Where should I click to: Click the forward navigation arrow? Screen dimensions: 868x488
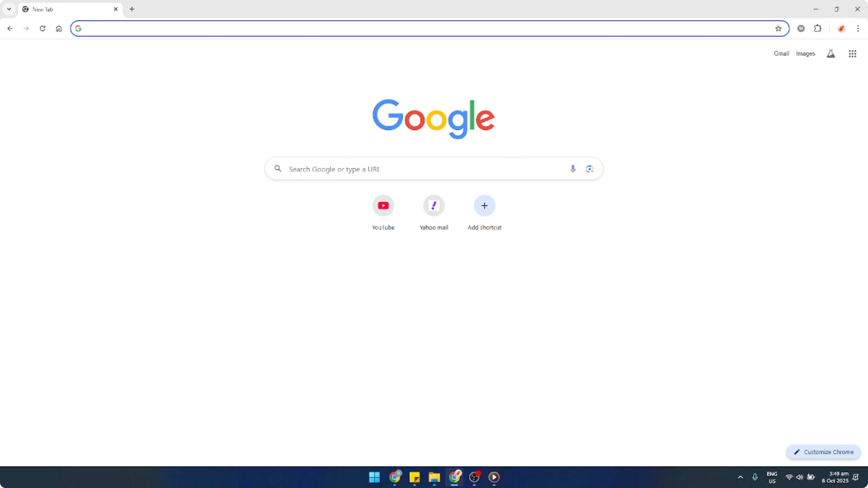26,29
